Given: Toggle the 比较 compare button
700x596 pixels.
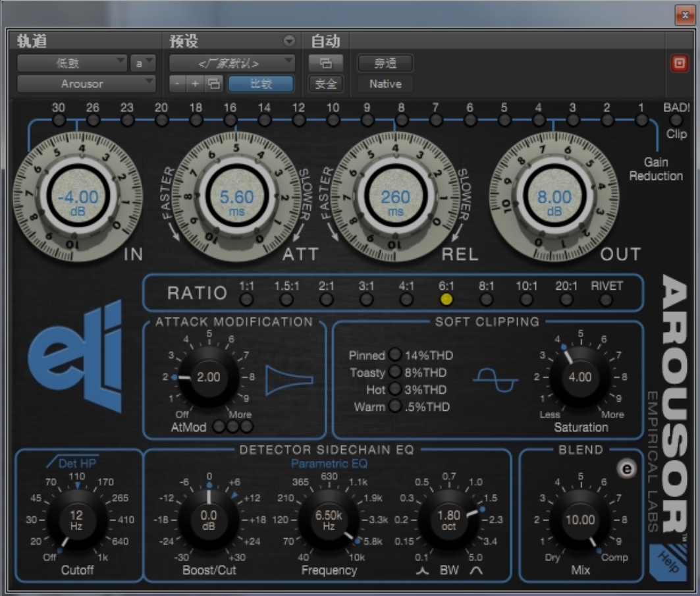Looking at the screenshot, I should [260, 84].
